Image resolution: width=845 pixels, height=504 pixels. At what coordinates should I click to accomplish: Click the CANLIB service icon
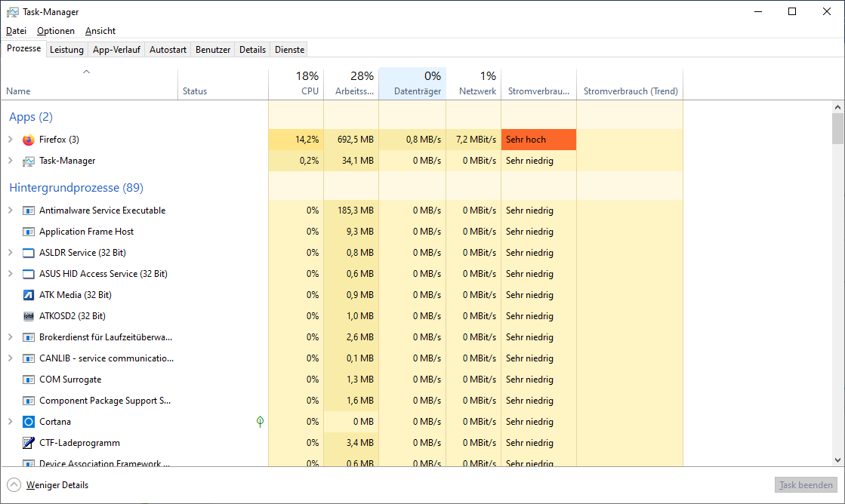29,358
